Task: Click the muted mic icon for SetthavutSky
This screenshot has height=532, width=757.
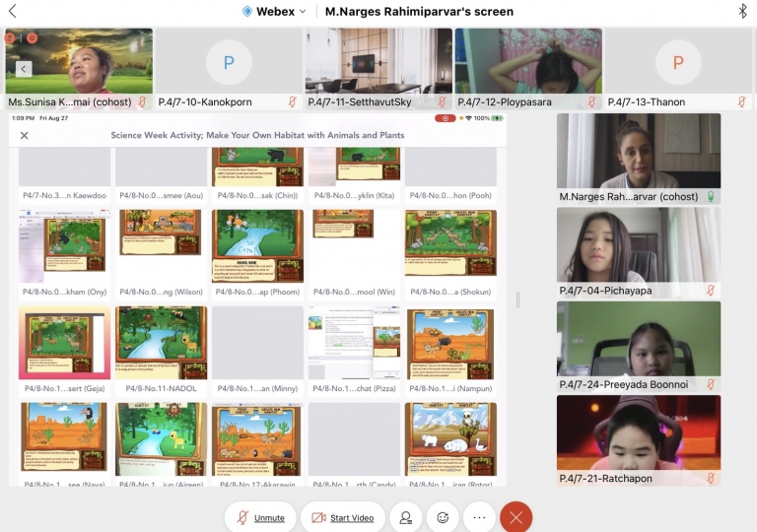Action: click(442, 101)
